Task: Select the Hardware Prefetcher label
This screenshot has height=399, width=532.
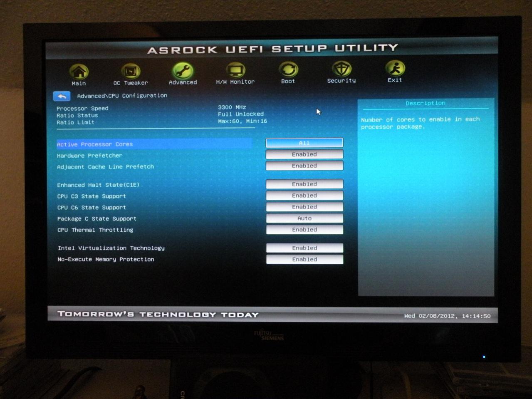Action: click(90, 156)
